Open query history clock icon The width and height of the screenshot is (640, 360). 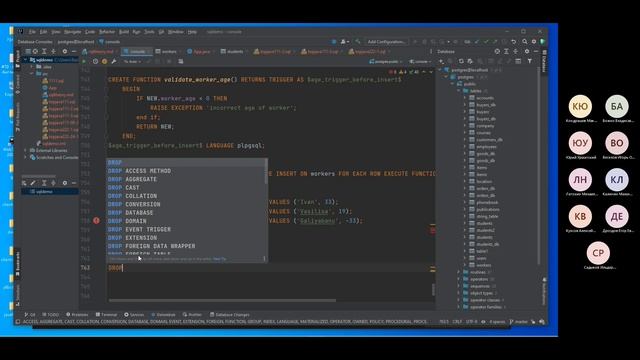tap(95, 62)
